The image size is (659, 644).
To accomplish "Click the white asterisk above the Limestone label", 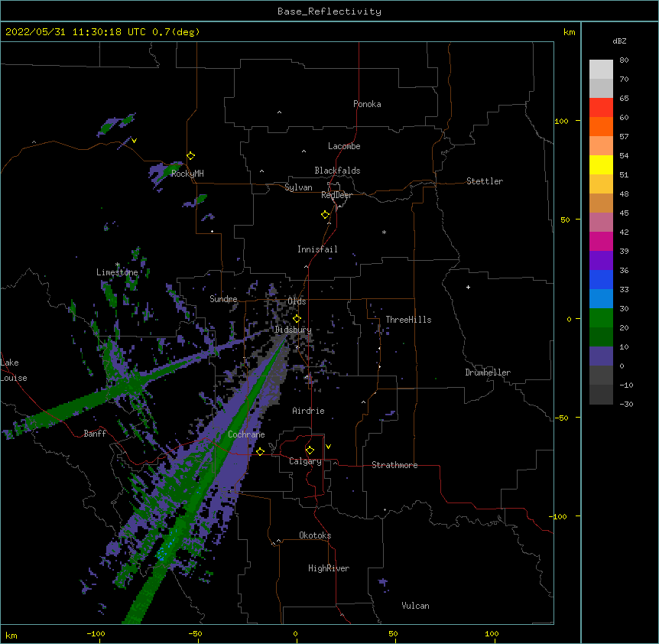I will tap(118, 265).
